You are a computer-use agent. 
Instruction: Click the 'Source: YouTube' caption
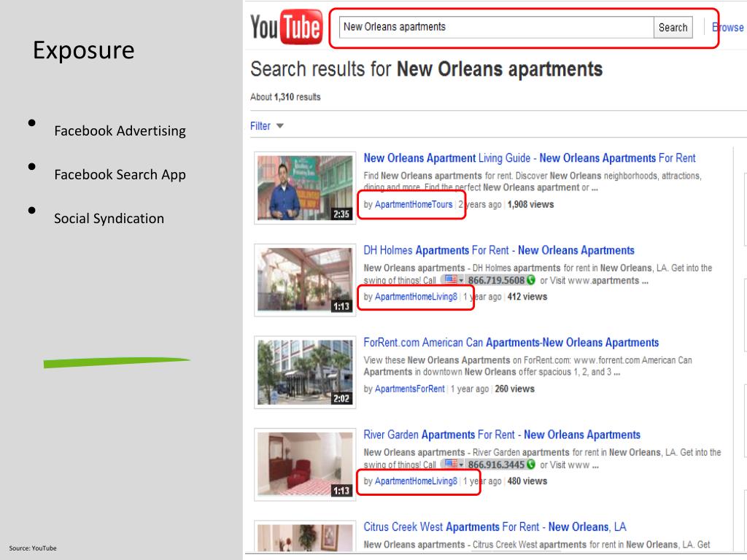(x=33, y=548)
